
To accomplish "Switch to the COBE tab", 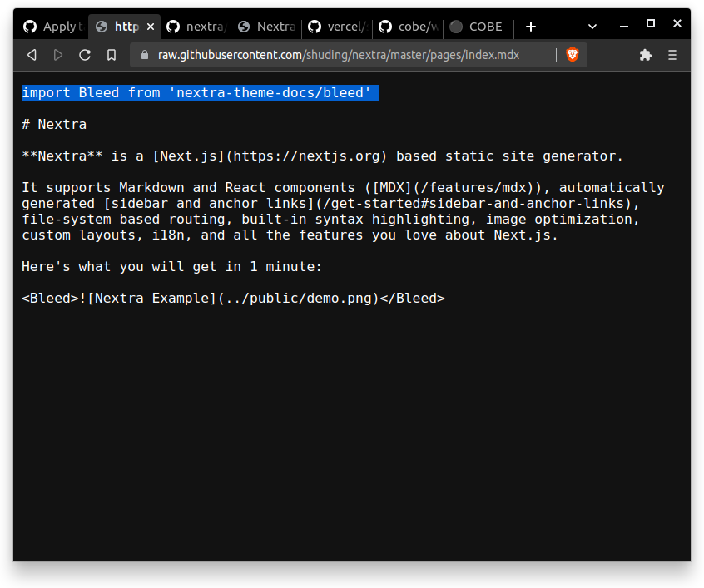I will coord(477,26).
